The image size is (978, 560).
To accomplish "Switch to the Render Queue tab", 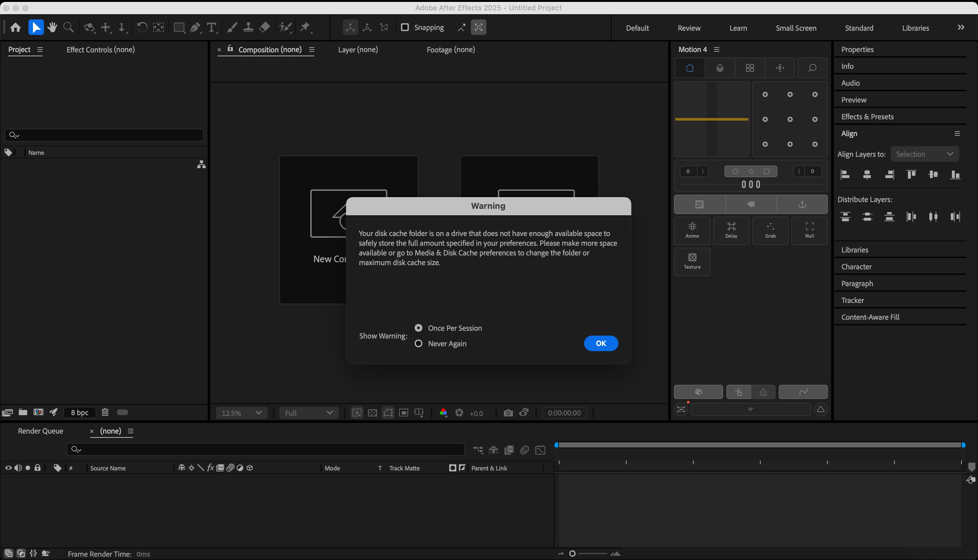I will (40, 431).
